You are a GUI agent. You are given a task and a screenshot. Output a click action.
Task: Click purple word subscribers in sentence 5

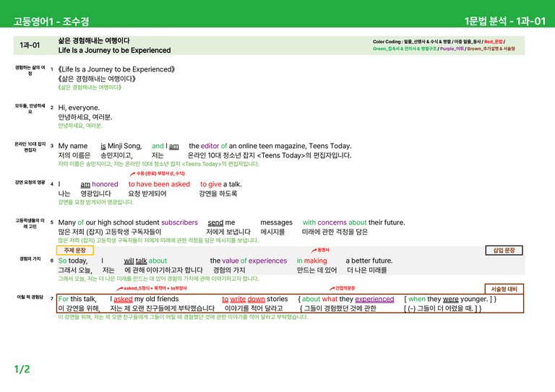pyautogui.click(x=179, y=222)
